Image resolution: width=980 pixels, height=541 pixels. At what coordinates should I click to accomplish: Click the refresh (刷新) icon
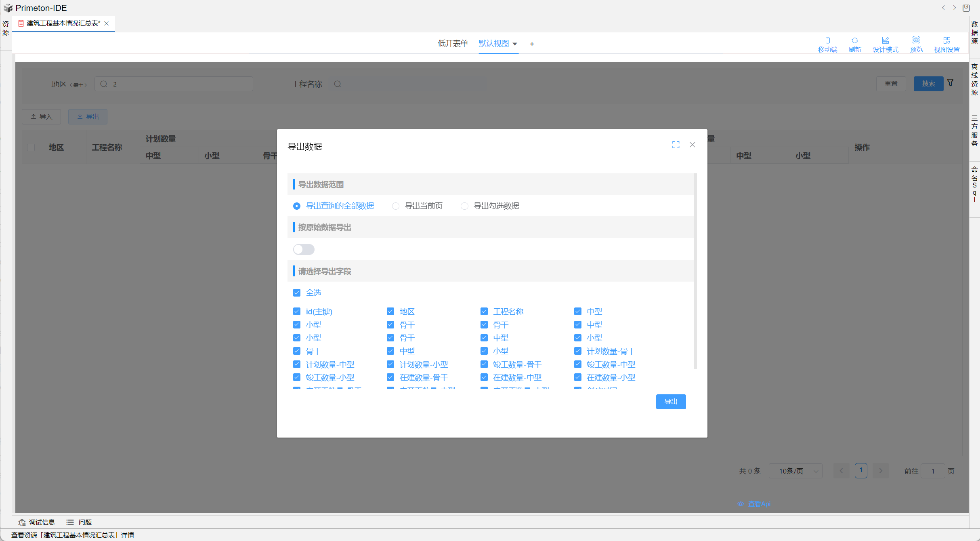point(854,40)
